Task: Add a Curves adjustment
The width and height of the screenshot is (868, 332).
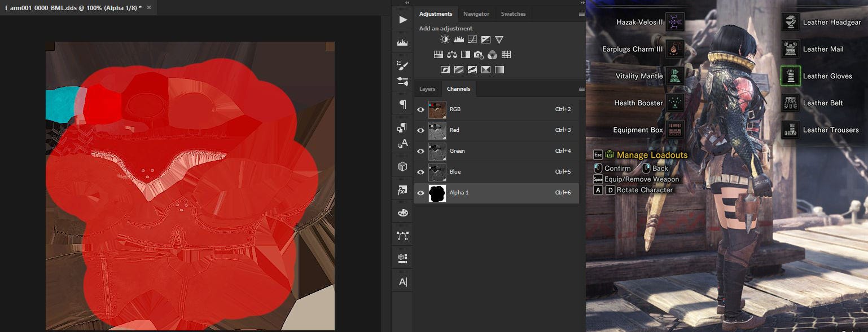Action: point(472,39)
